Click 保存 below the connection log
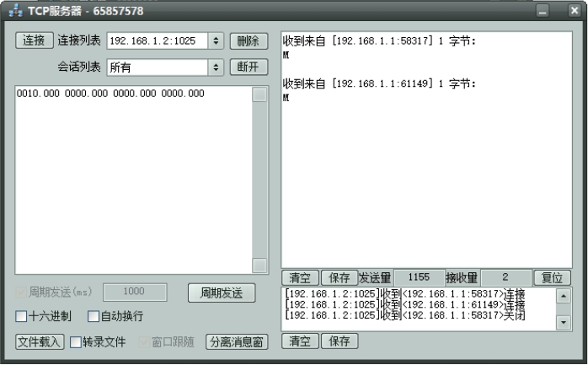Screen dimensions: 588x365 tap(339, 341)
